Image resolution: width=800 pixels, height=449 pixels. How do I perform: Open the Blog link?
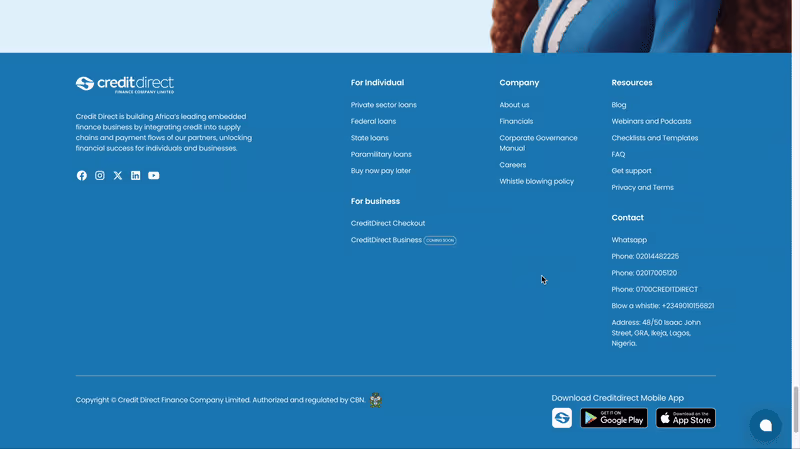(619, 105)
